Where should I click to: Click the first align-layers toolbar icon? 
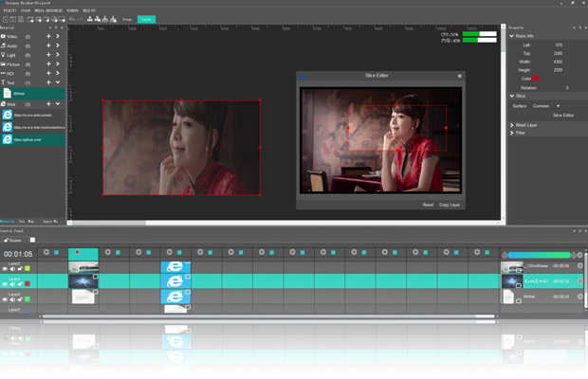pos(90,19)
